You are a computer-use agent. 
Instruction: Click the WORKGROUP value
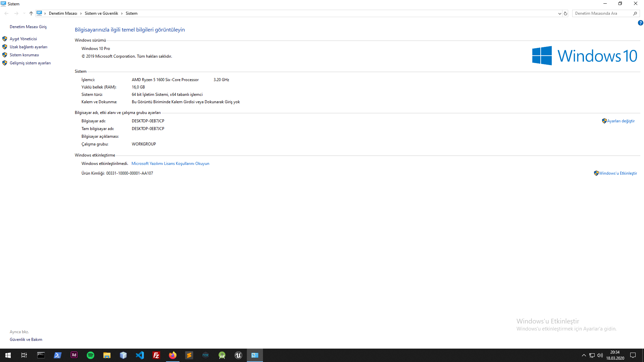point(144,144)
